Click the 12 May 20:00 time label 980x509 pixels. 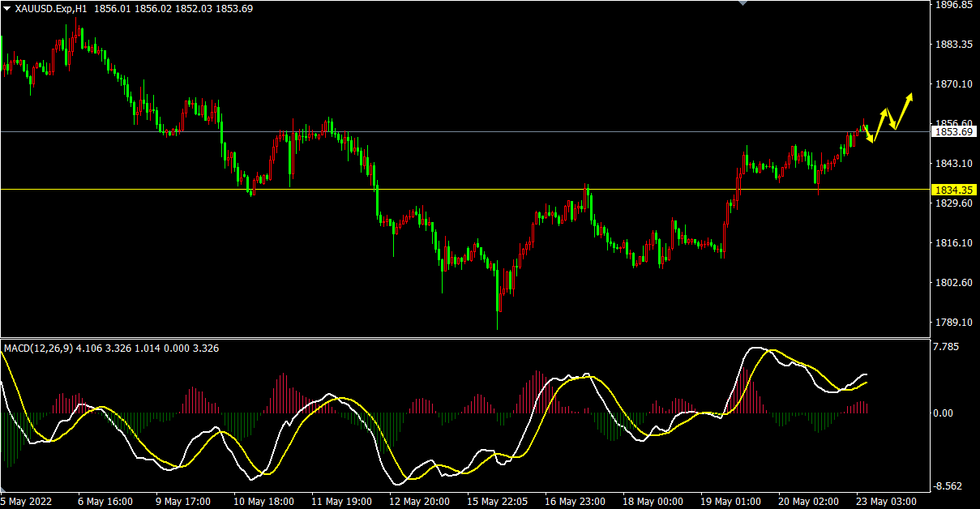tap(418, 502)
